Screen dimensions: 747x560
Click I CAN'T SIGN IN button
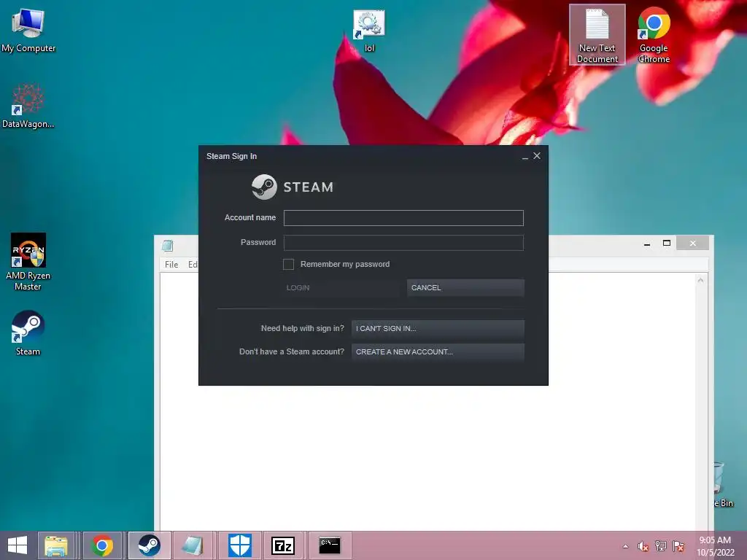point(438,329)
